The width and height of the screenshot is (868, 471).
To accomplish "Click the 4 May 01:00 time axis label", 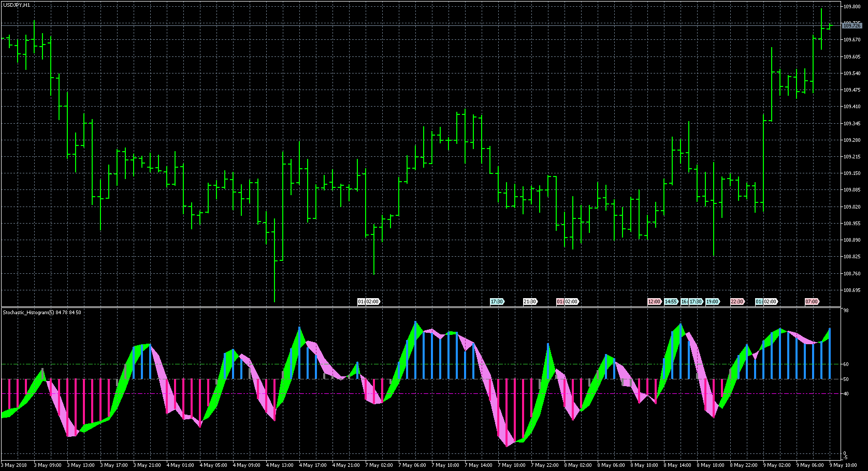I will [x=180, y=465].
